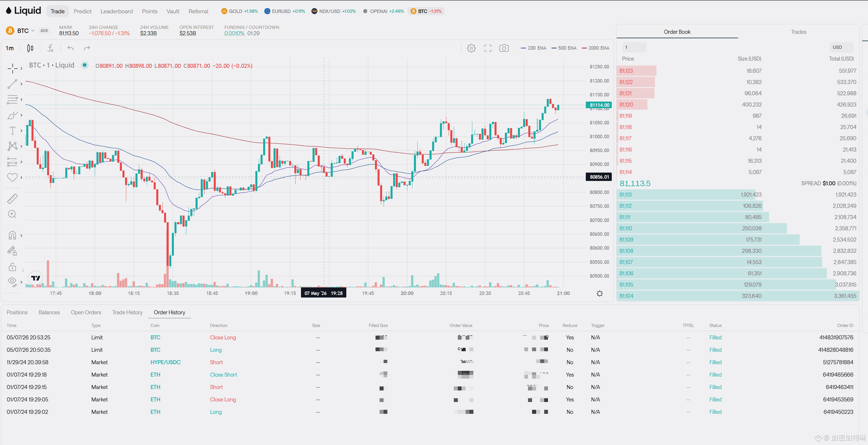Select the EURUSD ticker in top bar
This screenshot has height=445, width=868.
pyautogui.click(x=285, y=11)
